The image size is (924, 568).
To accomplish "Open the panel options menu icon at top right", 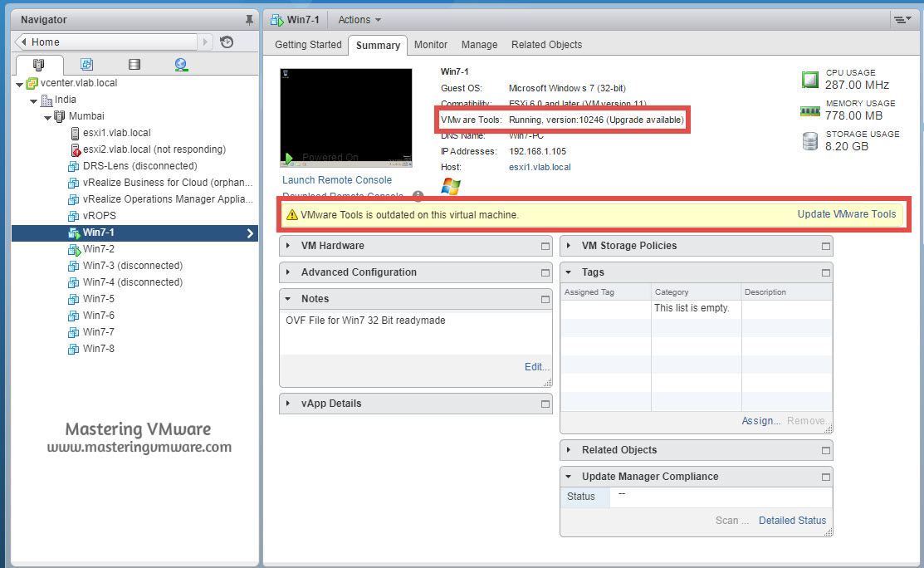I will click(902, 20).
